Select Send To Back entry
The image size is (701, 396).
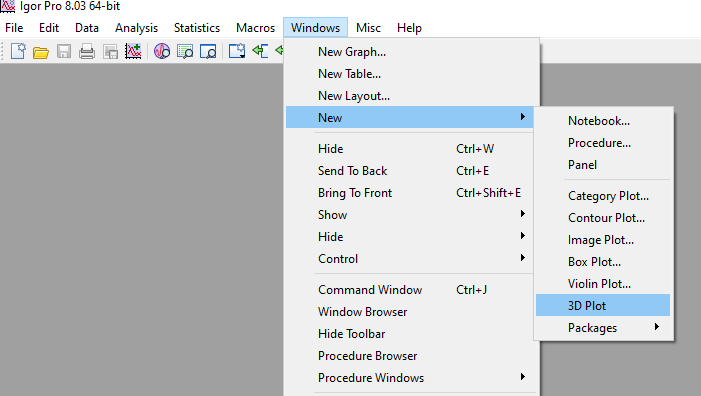point(409,171)
